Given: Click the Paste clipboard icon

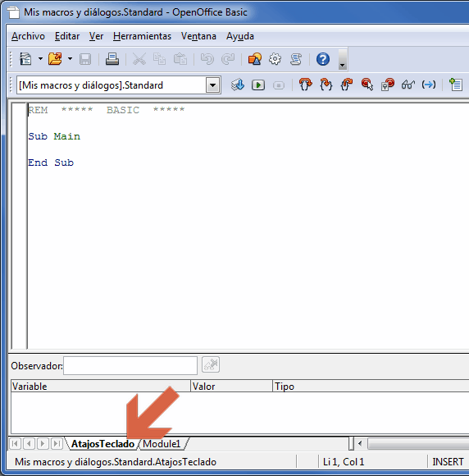Looking at the screenshot, I should click(180, 59).
